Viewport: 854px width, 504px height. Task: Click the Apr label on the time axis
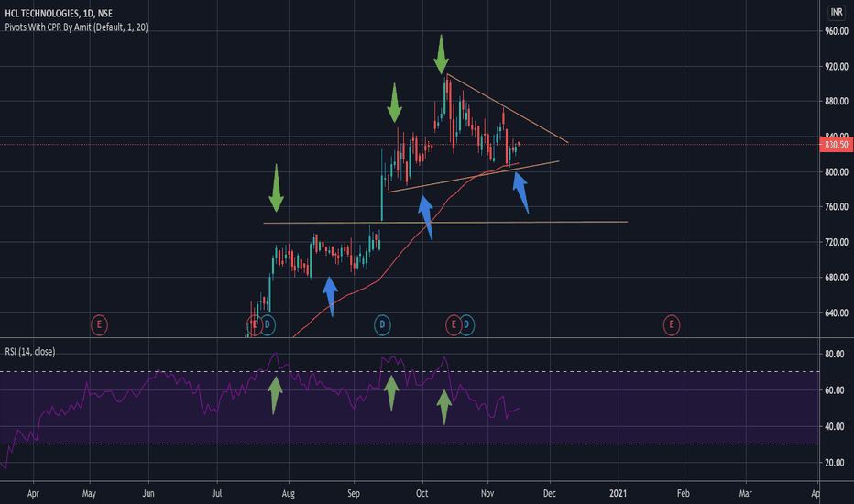pos(33,494)
